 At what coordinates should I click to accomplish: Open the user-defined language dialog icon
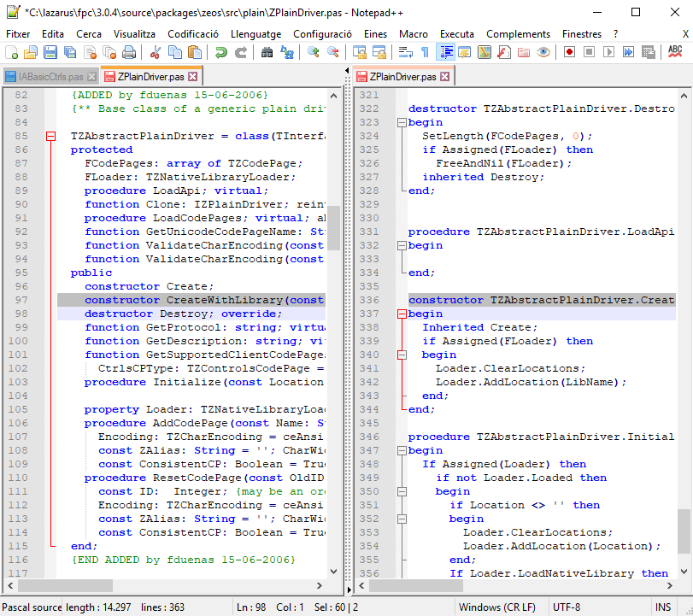[464, 52]
